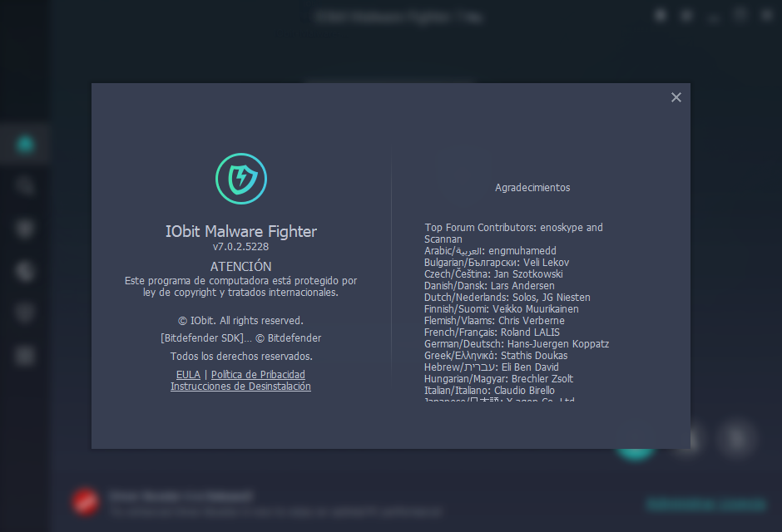Viewport: 782px width, 532px height.
Task: Click the IObit Malware Fighter title text
Action: click(x=241, y=231)
